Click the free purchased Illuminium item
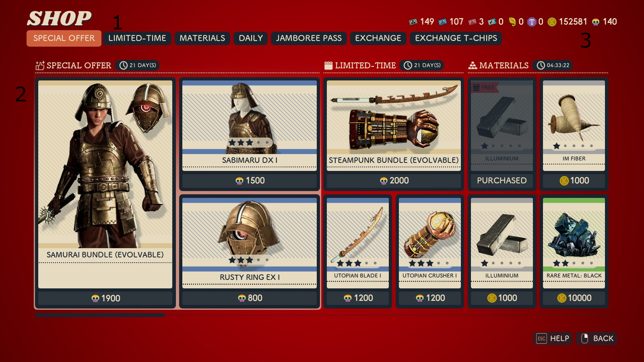Viewport: 644px width, 362px height. click(502, 134)
